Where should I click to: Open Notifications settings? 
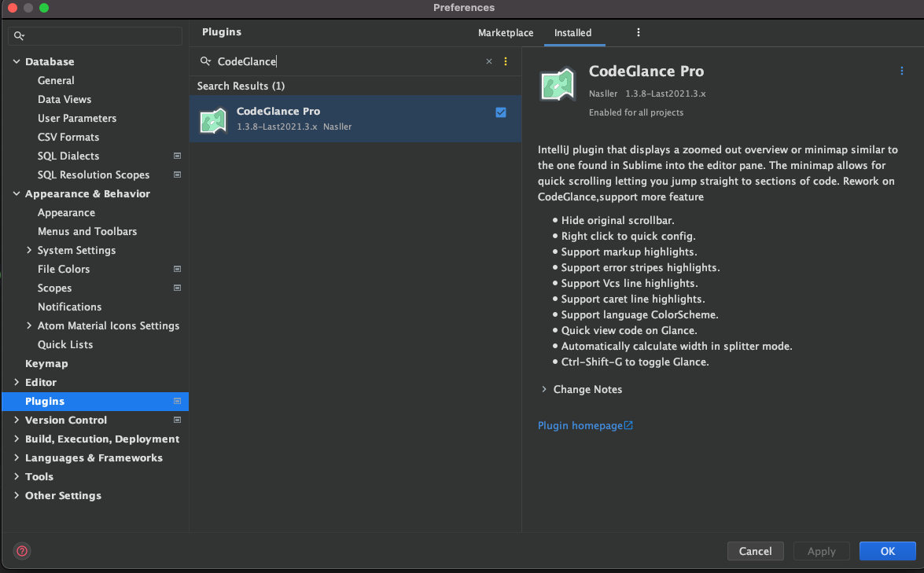(x=69, y=307)
